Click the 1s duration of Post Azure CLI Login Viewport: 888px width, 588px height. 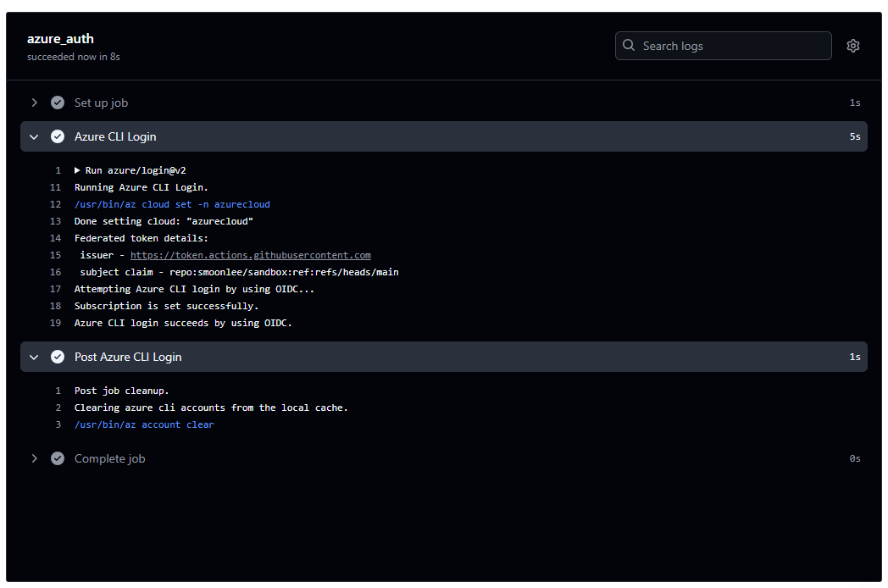(855, 357)
